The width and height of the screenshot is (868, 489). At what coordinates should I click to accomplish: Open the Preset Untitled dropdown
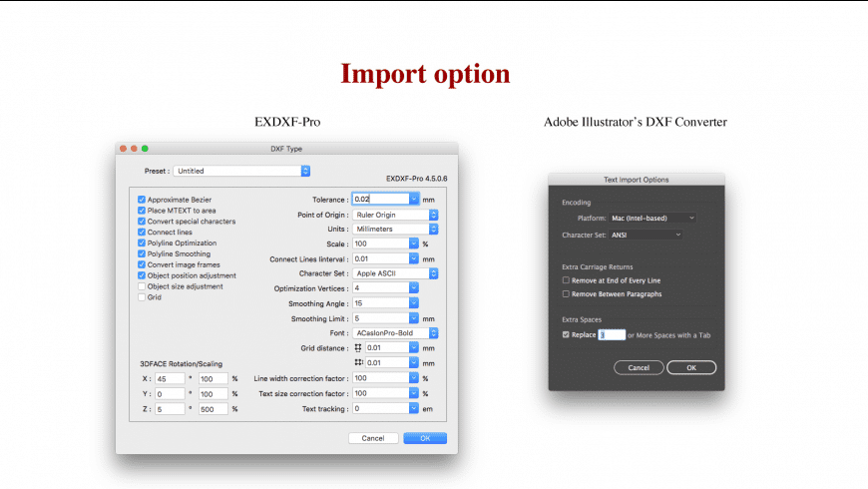(x=241, y=171)
